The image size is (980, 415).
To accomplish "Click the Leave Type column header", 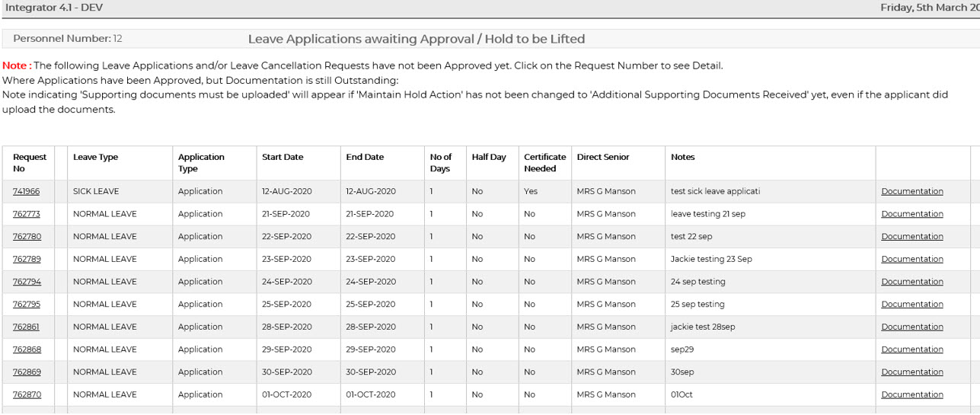I will click(95, 158).
